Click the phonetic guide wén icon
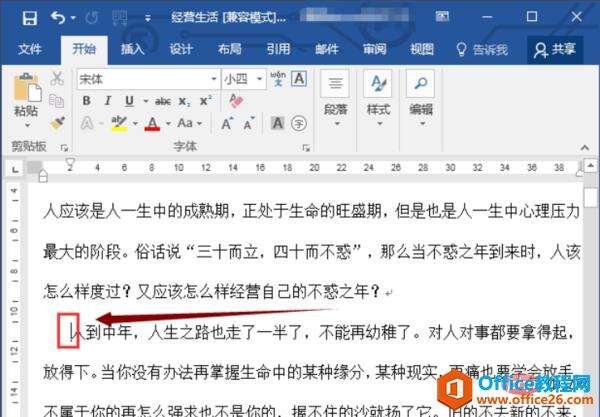Screen dimensions: 600x417 278,78
